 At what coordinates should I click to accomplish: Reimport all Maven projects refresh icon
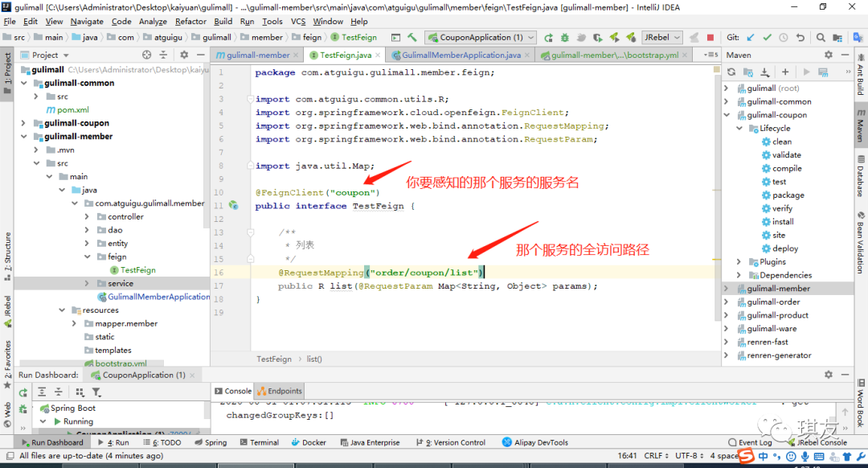(731, 72)
